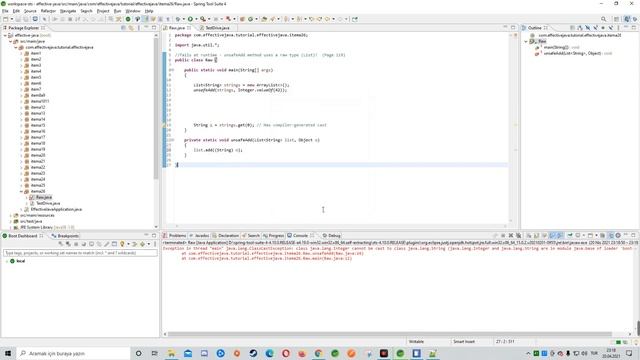The height and width of the screenshot is (360, 640).
Task: Collapse all in Package Explorer
Action: point(124,28)
